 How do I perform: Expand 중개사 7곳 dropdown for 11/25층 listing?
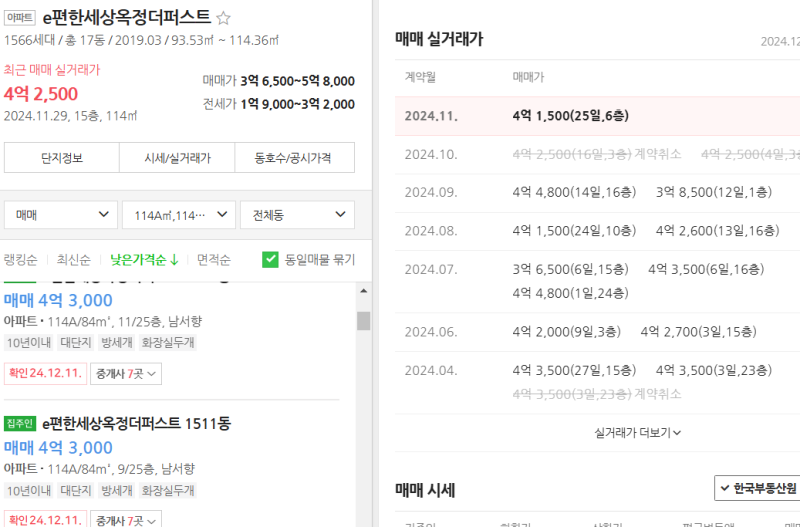(x=126, y=374)
